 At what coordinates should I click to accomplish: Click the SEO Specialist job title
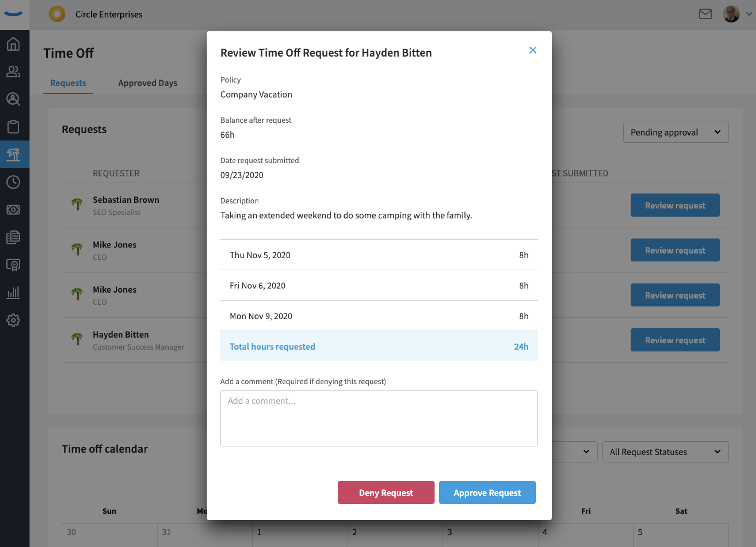click(x=116, y=212)
